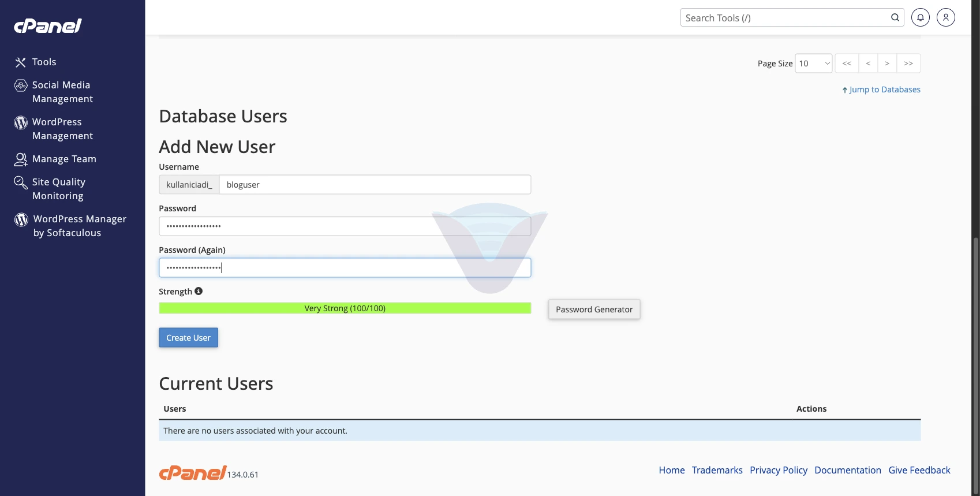Open the user account icon
This screenshot has width=980, height=496.
(946, 17)
